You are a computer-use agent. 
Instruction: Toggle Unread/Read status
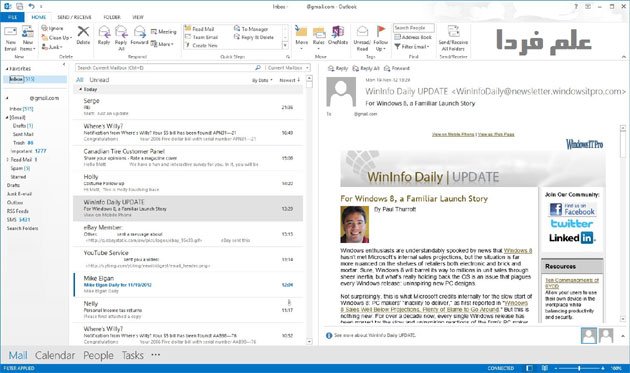click(362, 38)
